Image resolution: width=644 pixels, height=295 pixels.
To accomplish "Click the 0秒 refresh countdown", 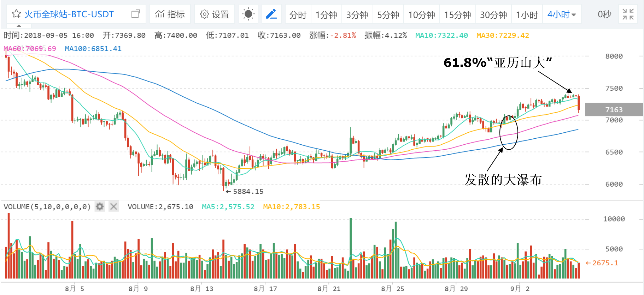I will (x=604, y=14).
